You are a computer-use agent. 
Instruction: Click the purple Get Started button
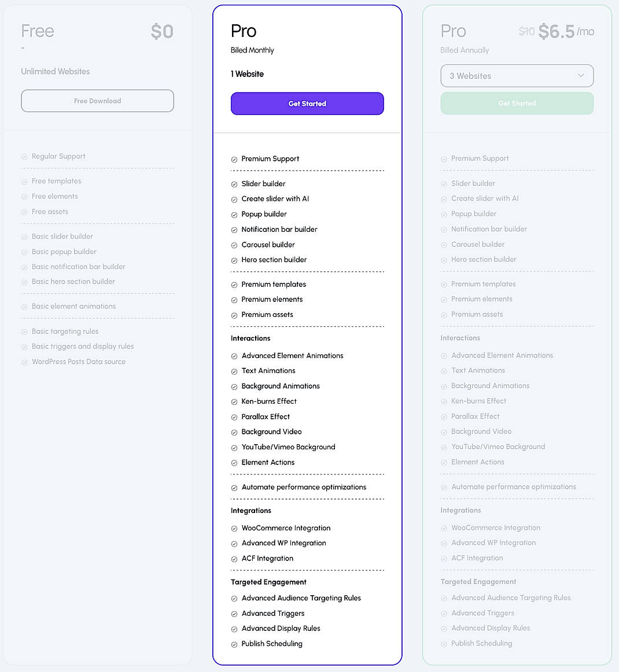307,104
